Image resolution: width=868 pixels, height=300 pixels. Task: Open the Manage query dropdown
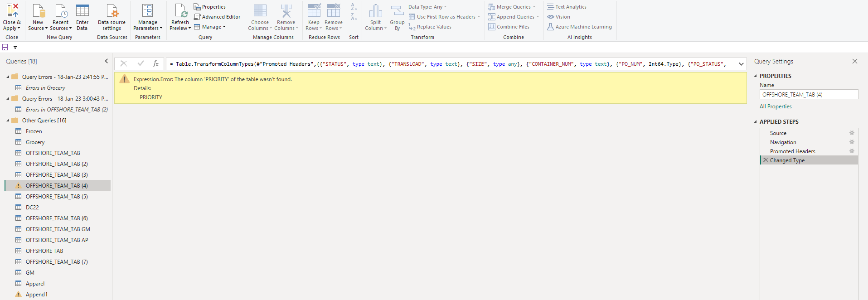[x=210, y=27]
